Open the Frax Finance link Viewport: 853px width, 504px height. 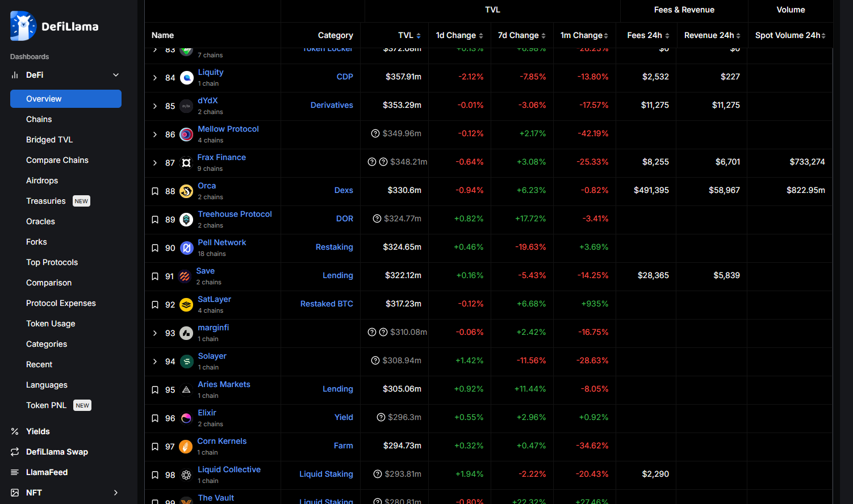221,157
